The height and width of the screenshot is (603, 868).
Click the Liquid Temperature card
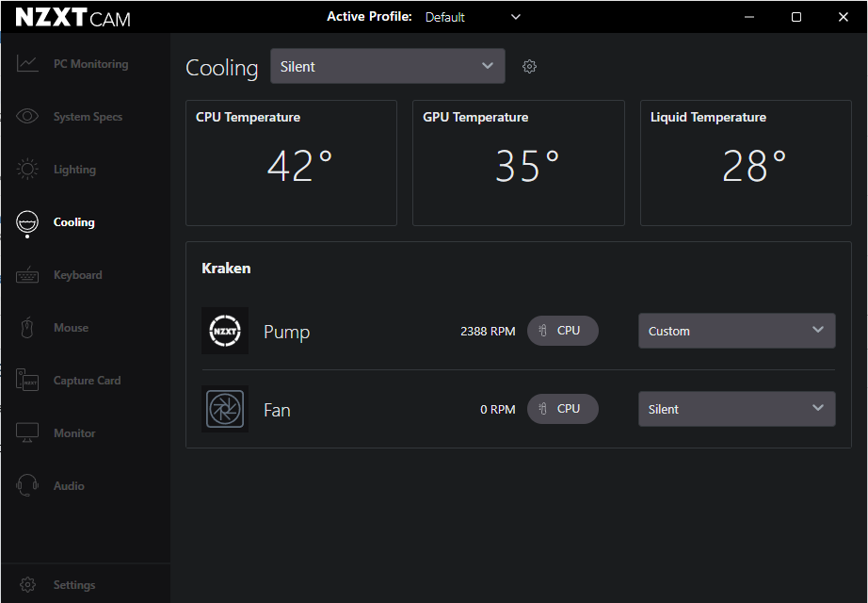(746, 163)
